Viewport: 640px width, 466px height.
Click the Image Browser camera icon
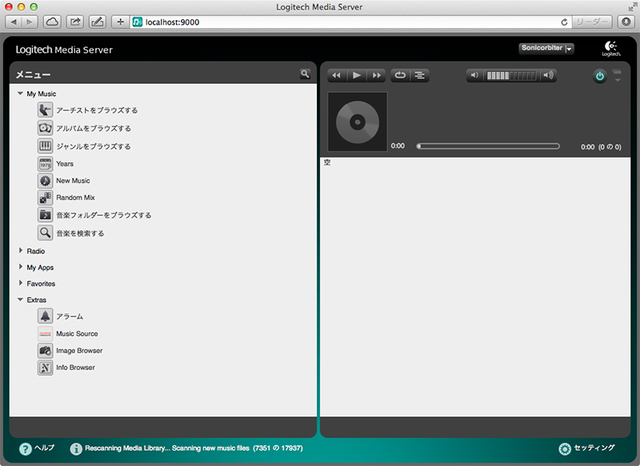45,351
